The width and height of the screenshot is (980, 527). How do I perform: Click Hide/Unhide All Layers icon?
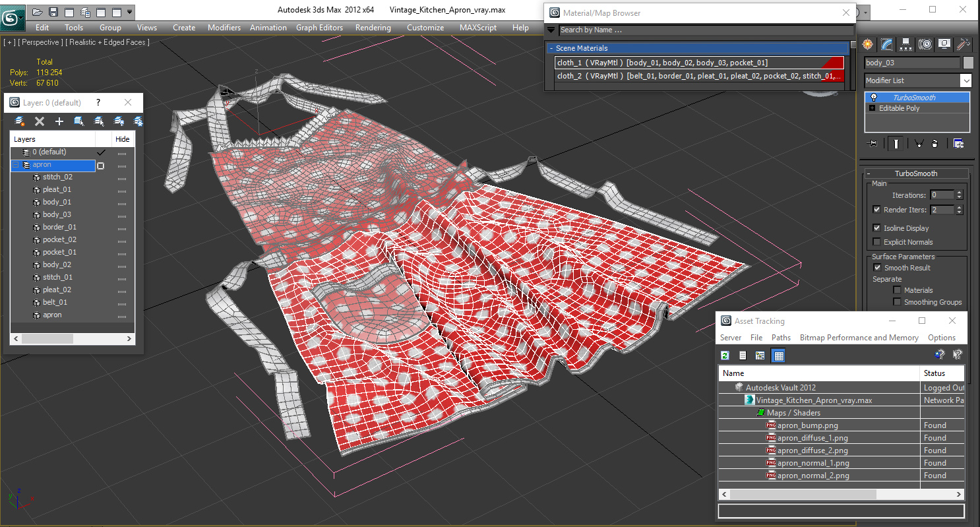119,121
